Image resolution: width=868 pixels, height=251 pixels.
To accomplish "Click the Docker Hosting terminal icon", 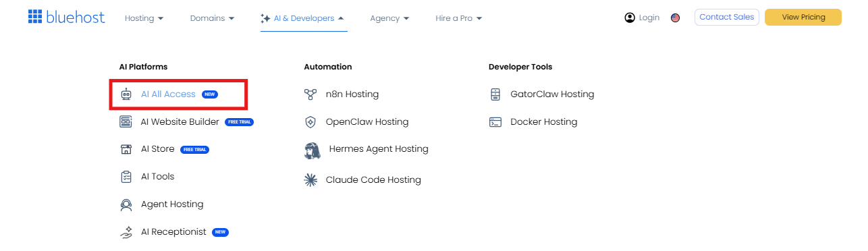I will click(495, 122).
